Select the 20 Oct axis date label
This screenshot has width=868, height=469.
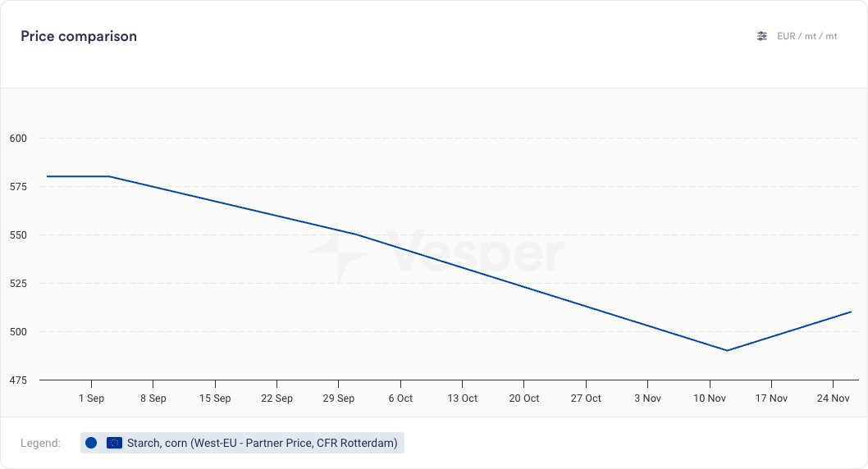coord(524,398)
